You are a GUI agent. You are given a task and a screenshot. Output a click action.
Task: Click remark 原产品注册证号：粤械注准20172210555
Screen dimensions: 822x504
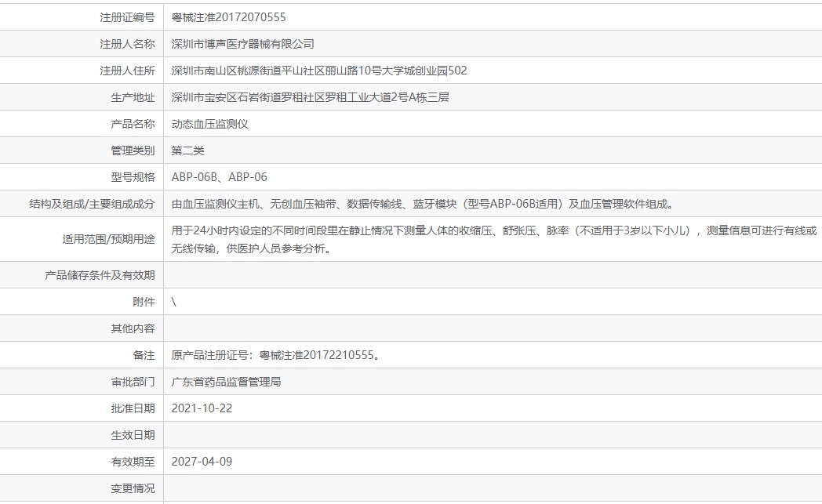tap(276, 356)
